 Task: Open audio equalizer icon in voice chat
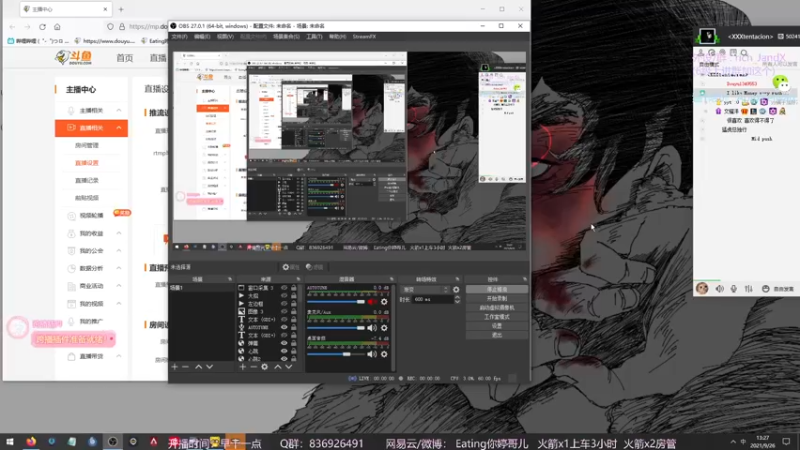(x=748, y=289)
